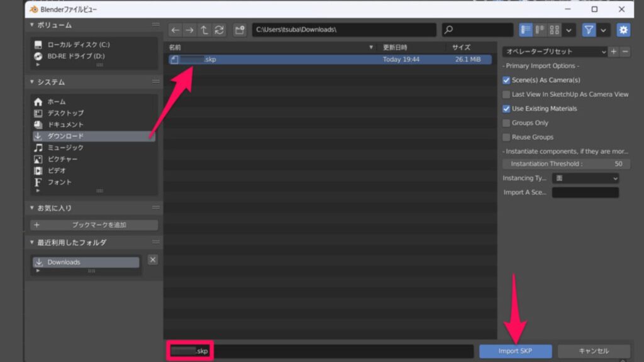Screen dimensions: 644x362
Task: Toggle the file filter funnel icon
Action: (x=589, y=30)
